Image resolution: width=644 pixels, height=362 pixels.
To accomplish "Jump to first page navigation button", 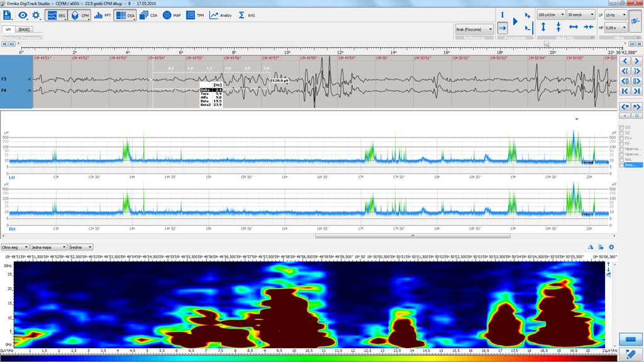I will point(625,91).
